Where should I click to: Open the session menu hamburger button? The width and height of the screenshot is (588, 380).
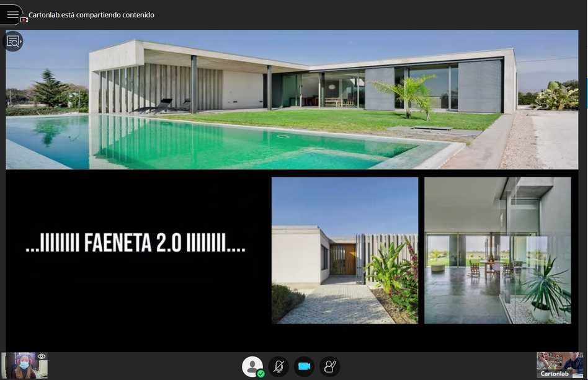click(12, 14)
